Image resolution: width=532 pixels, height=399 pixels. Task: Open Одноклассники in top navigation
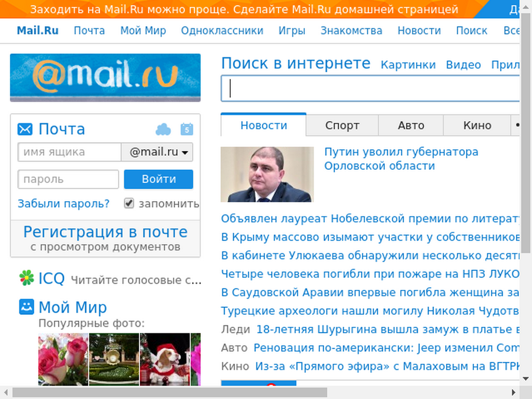(222, 31)
